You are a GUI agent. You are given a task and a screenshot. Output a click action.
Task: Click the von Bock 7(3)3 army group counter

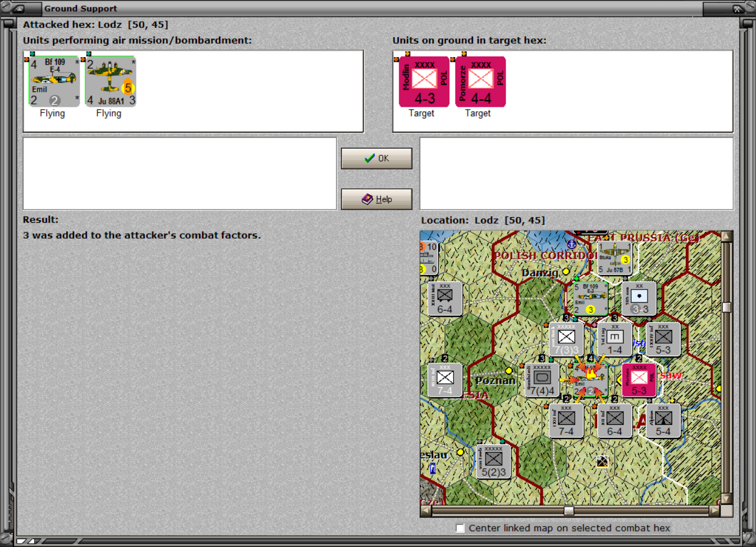coord(566,339)
